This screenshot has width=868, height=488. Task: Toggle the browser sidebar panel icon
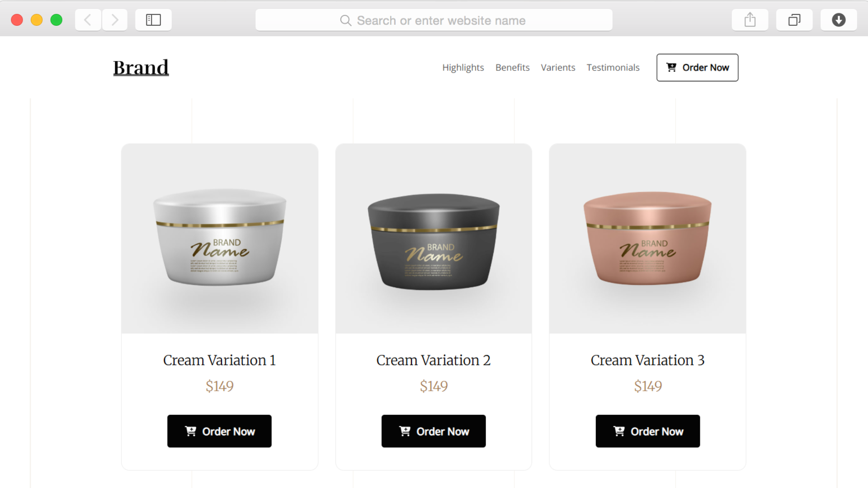153,20
